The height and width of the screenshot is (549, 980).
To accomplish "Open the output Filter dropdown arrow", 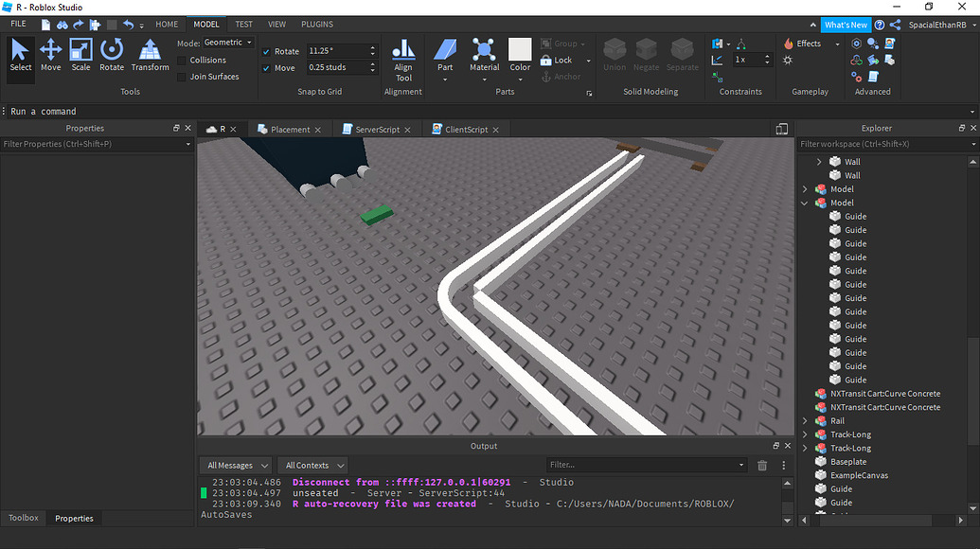I will click(741, 465).
